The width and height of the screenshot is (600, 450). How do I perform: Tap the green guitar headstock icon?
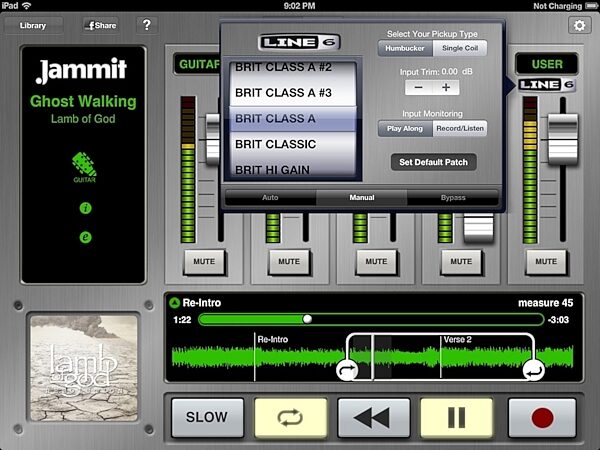click(x=84, y=168)
